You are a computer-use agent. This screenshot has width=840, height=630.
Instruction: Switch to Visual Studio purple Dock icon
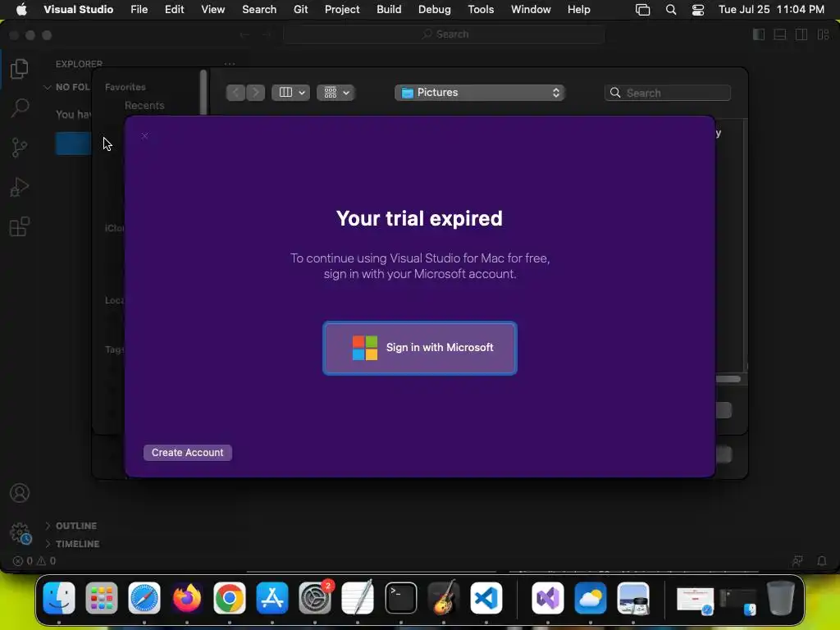tap(547, 598)
